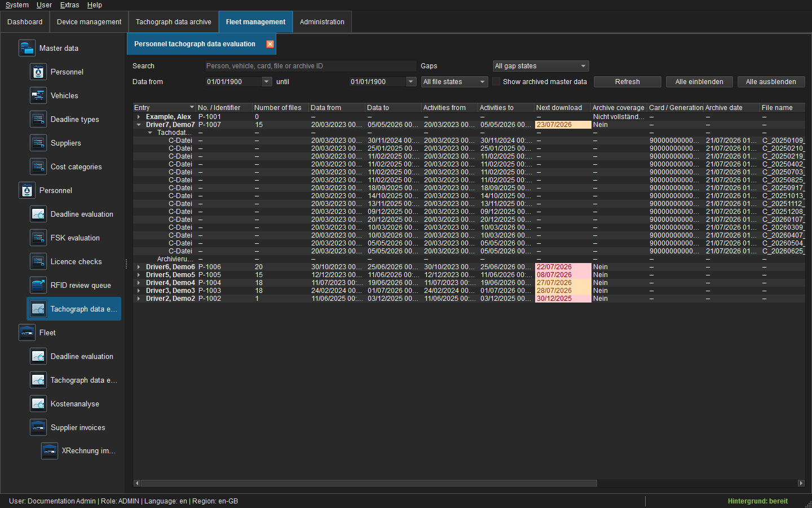Click the horizontal scrollbar thumb

(x=369, y=483)
